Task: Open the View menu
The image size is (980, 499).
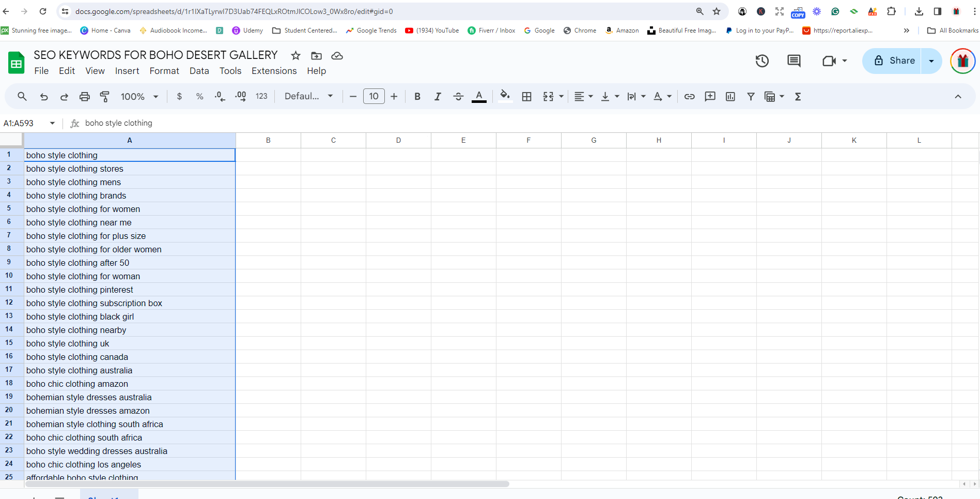Action: pyautogui.click(x=95, y=71)
